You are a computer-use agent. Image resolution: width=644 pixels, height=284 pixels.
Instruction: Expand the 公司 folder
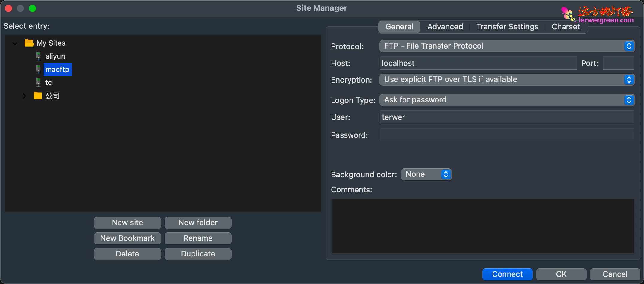(x=25, y=96)
